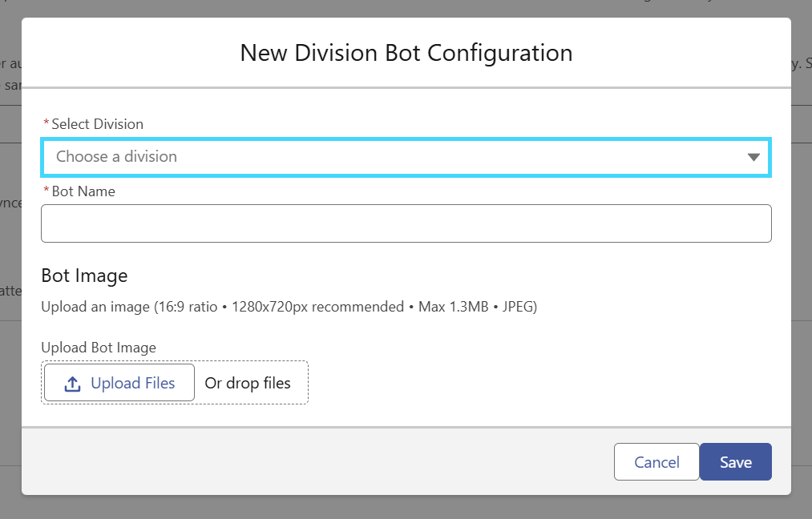Image resolution: width=812 pixels, height=519 pixels.
Task: Click the 'Upload Bot Image' label
Action: click(x=99, y=348)
